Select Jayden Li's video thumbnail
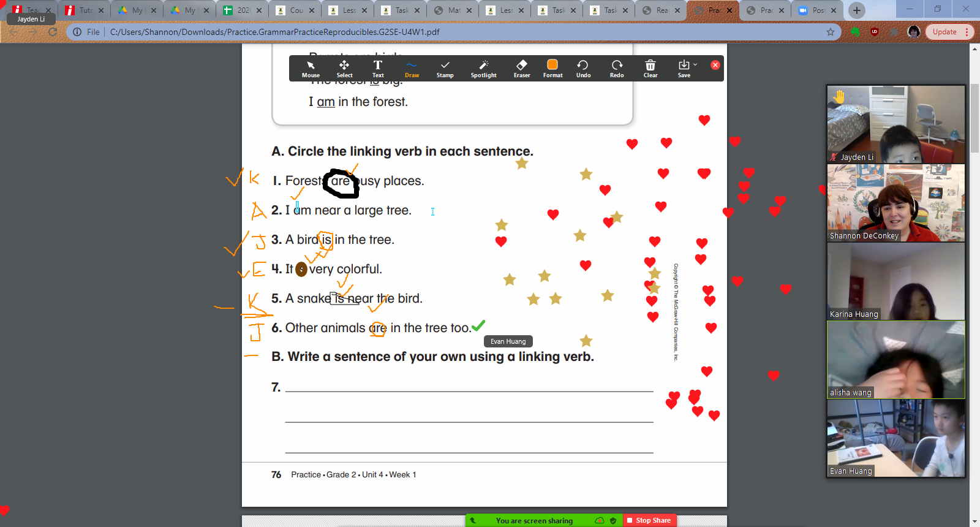 896,124
